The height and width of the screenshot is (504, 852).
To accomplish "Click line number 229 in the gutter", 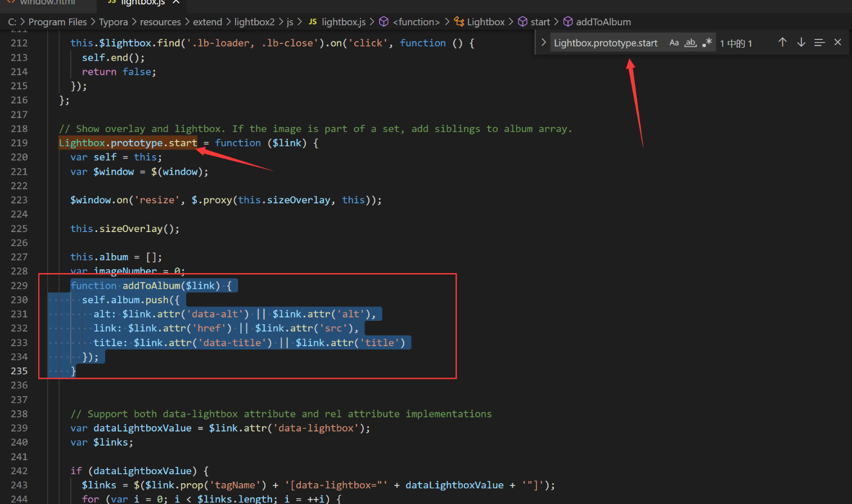I will (x=19, y=285).
